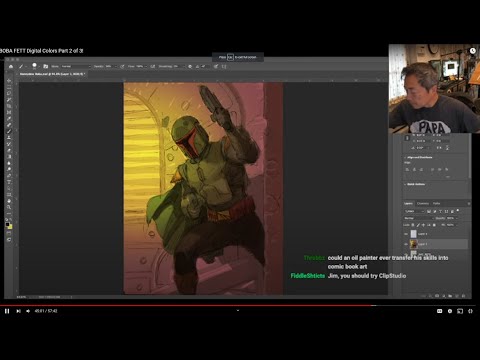Open the layer blend mode dropdown
The width and height of the screenshot is (480, 360).
point(419,218)
